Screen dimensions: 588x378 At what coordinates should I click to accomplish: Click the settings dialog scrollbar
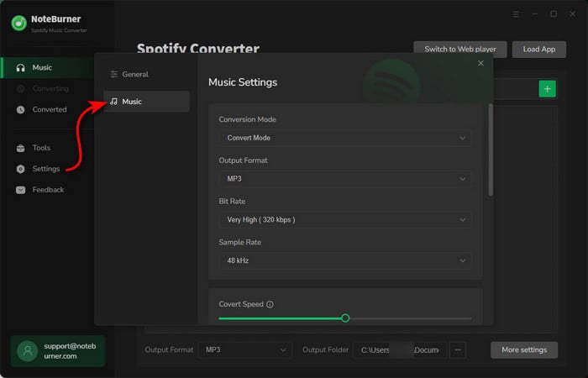(x=491, y=150)
